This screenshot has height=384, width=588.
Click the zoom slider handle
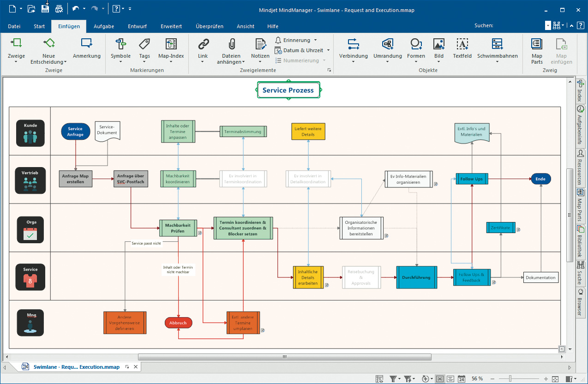point(510,379)
